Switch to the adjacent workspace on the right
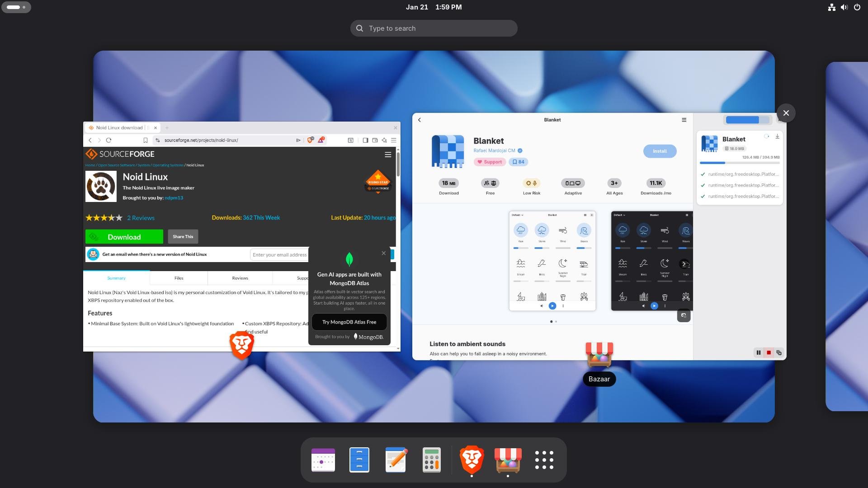This screenshot has width=868, height=488. pyautogui.click(x=847, y=236)
